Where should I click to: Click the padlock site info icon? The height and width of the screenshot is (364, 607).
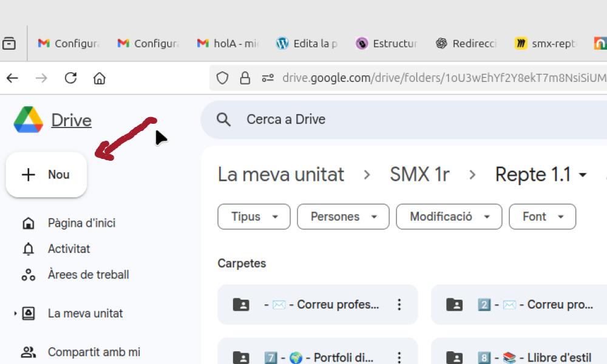click(245, 78)
